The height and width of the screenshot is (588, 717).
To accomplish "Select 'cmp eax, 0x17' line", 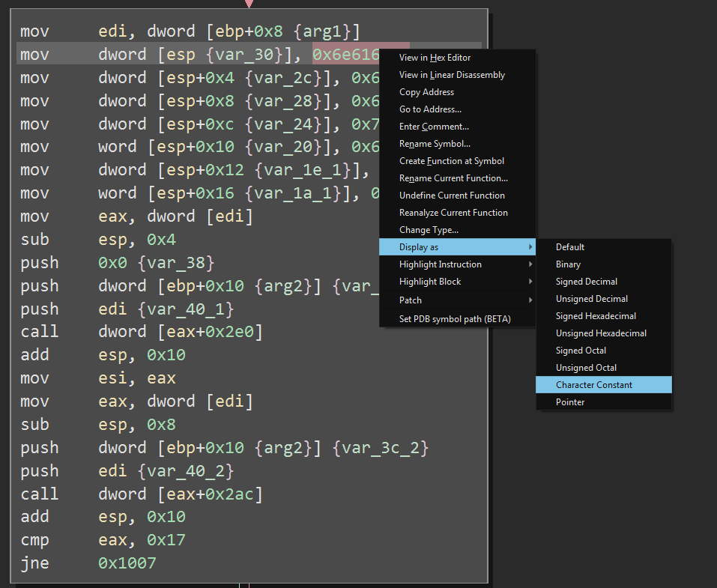I will (x=103, y=541).
